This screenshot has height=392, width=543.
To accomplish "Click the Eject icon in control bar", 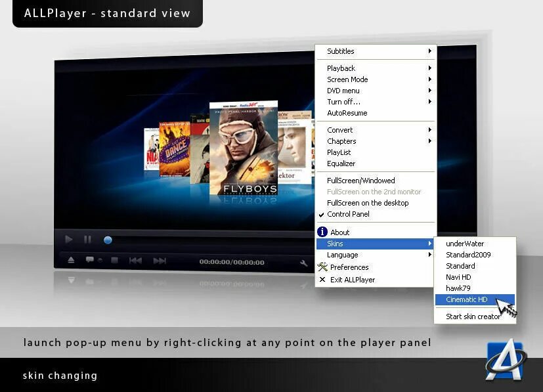I will pos(71,260).
